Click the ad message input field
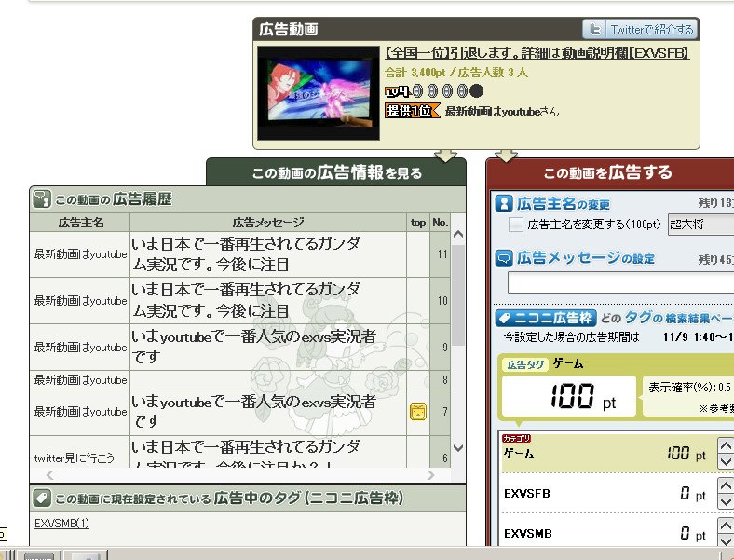Image resolution: width=734 pixels, height=560 pixels. pos(620,284)
